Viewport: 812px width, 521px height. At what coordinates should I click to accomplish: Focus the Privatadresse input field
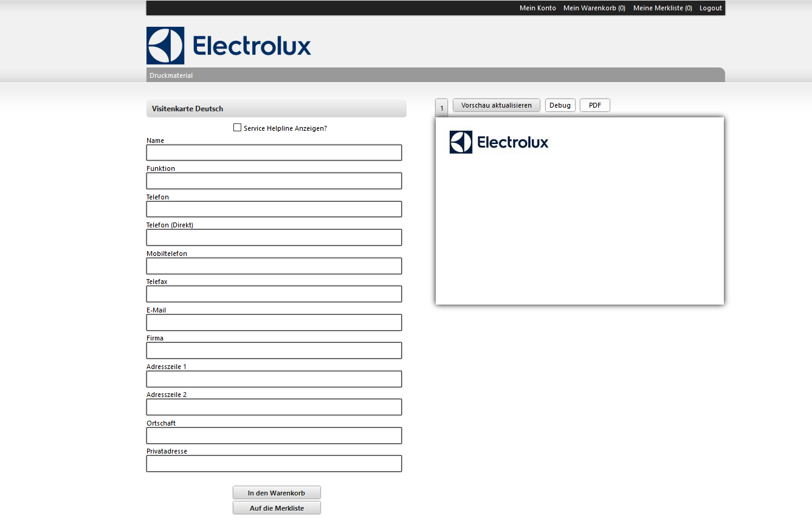274,463
